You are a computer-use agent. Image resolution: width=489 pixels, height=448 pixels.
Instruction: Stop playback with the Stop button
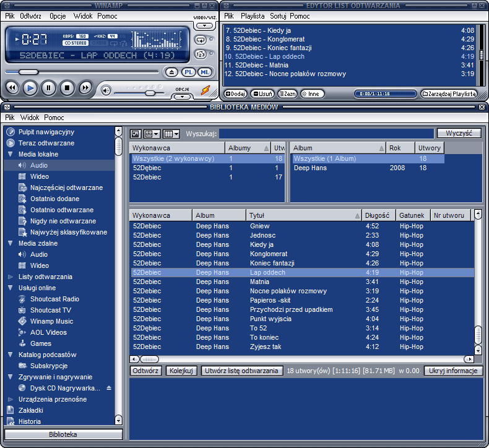click(x=67, y=88)
